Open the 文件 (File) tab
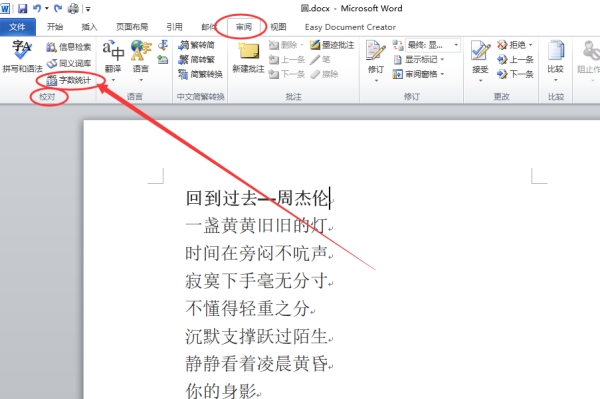600x399 pixels. [18, 27]
